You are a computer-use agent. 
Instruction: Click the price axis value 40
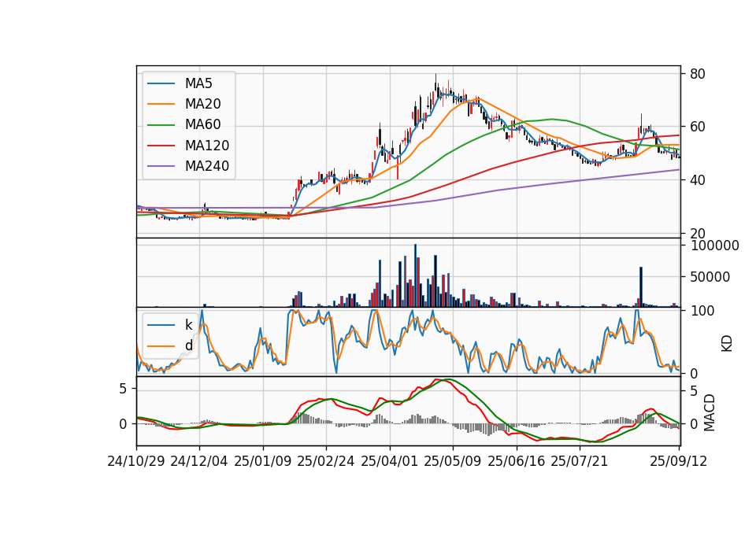pos(698,180)
